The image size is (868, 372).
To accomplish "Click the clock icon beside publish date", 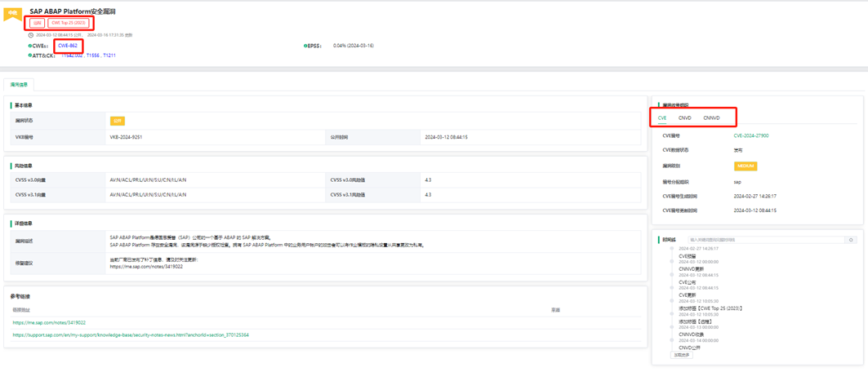I will pos(31,35).
